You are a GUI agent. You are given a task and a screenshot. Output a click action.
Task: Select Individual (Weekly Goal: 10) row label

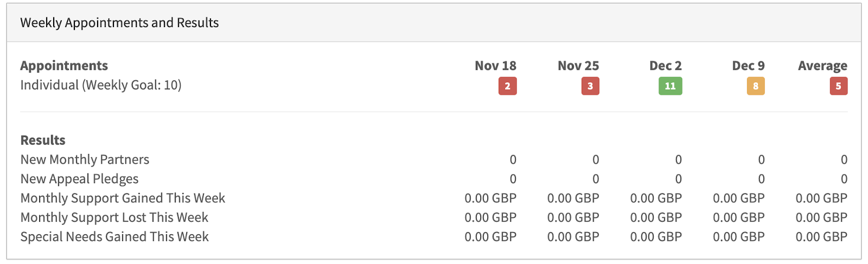click(x=101, y=85)
